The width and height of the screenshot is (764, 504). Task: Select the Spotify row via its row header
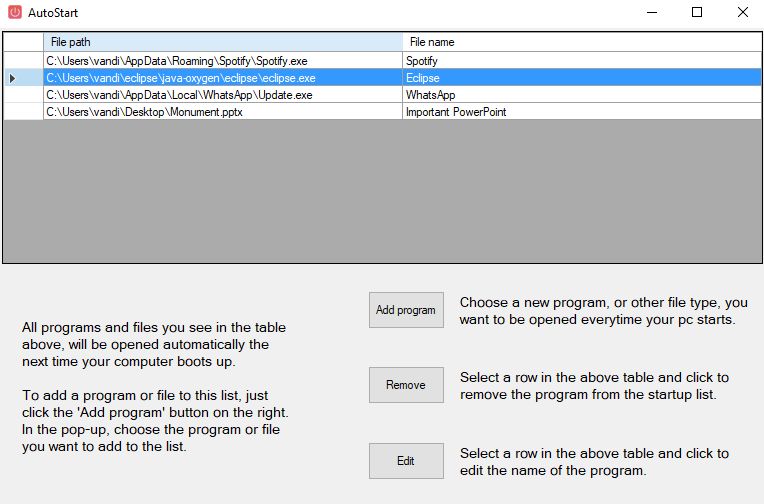point(23,61)
